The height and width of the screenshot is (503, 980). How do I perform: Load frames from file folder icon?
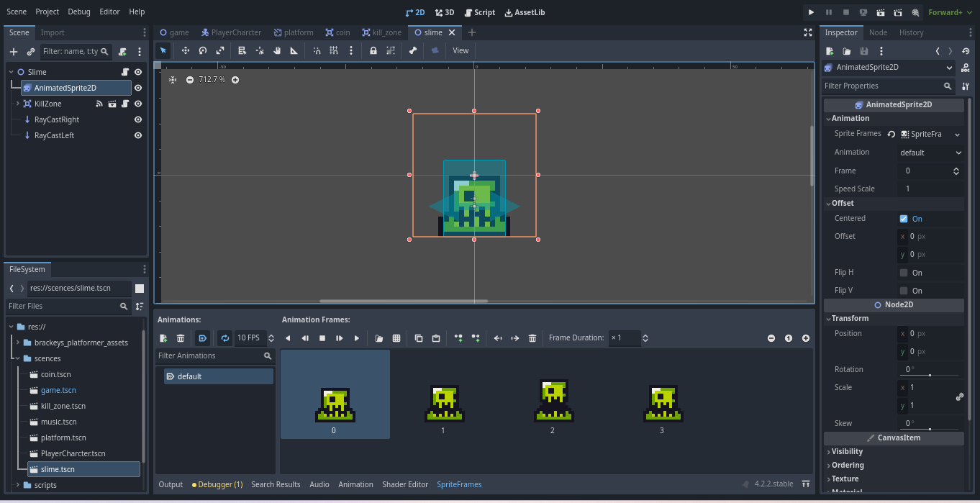click(x=379, y=338)
